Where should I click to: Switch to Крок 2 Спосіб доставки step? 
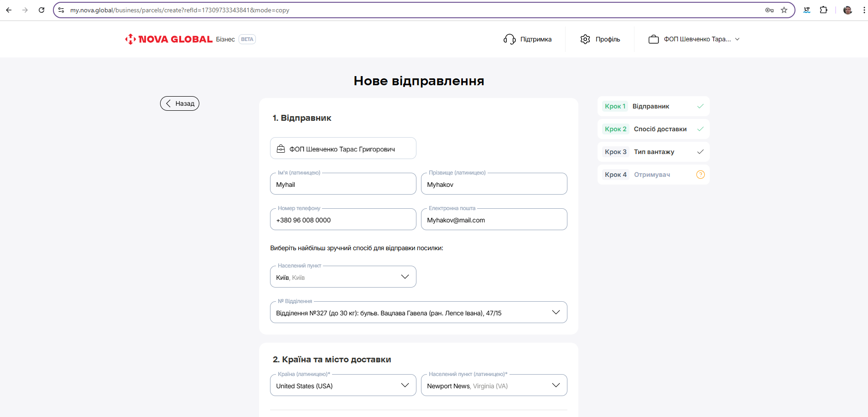[653, 129]
